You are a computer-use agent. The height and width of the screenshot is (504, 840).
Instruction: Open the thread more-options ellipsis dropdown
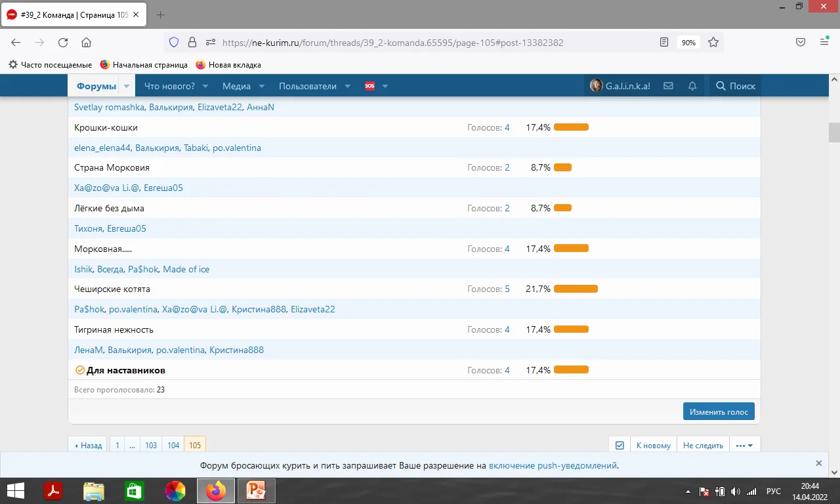tap(745, 445)
